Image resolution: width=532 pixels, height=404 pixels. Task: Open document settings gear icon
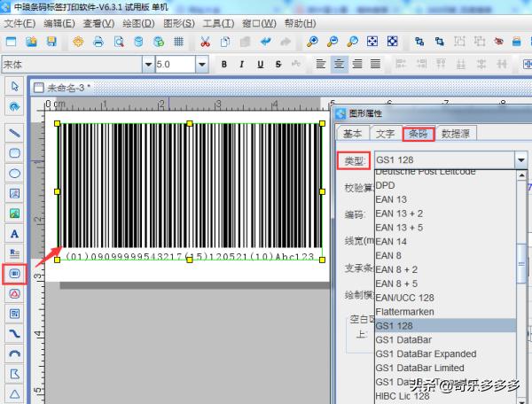pyautogui.click(x=78, y=42)
